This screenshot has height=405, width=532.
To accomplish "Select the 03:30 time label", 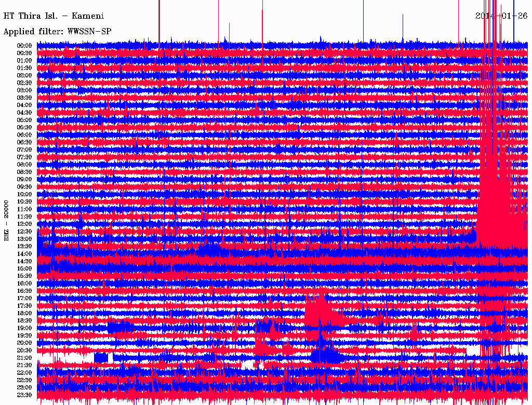I will coord(24,98).
